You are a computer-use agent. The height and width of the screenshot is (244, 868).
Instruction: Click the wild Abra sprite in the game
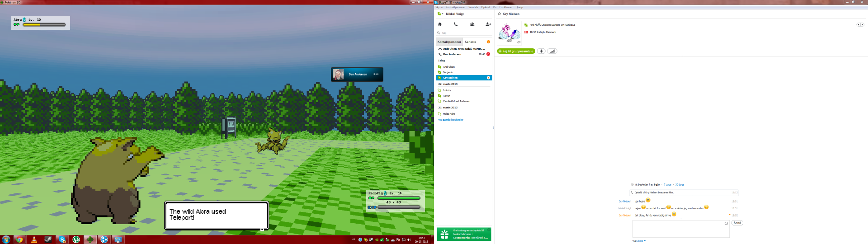tap(273, 142)
